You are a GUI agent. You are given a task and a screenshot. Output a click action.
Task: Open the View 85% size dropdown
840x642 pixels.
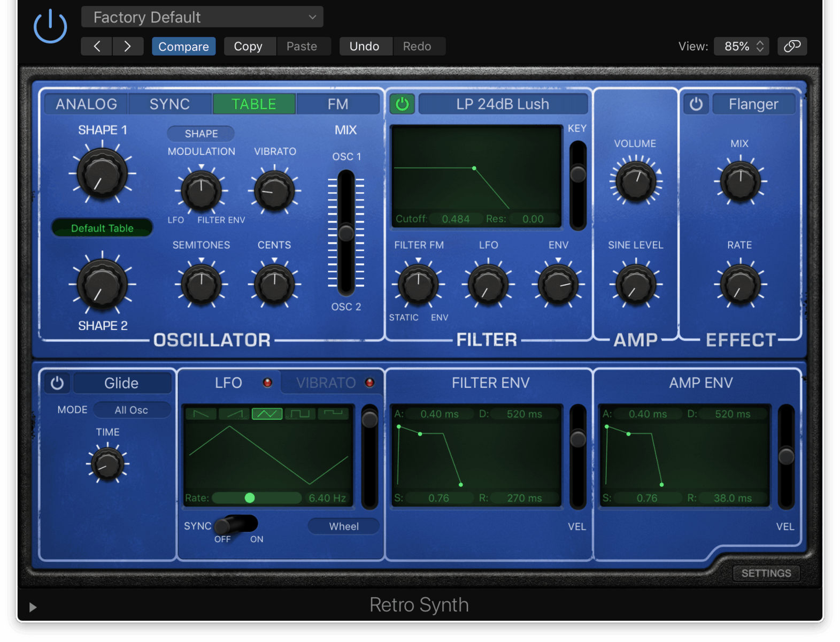point(742,47)
